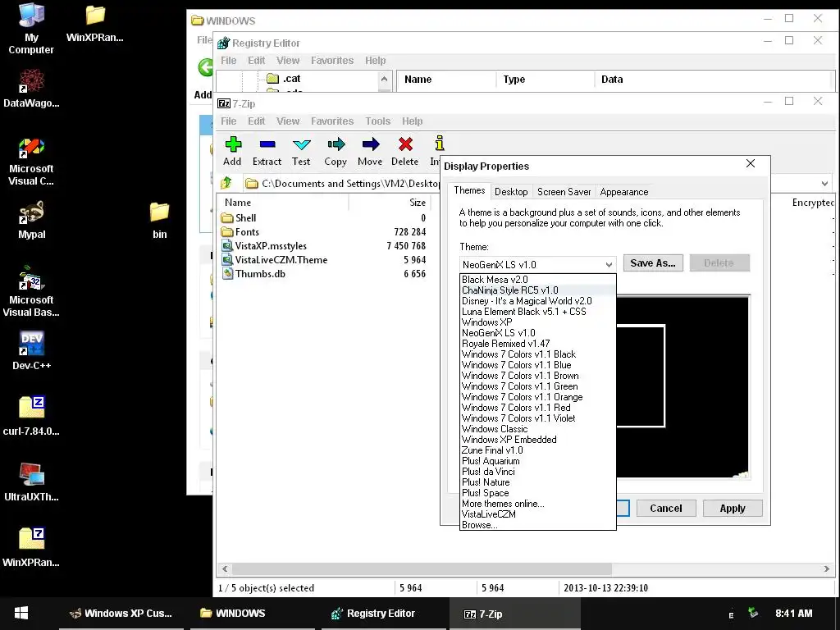Image resolution: width=840 pixels, height=630 pixels.
Task: Select Microsoft Visual C... desktop shortcut
Action: click(x=31, y=161)
